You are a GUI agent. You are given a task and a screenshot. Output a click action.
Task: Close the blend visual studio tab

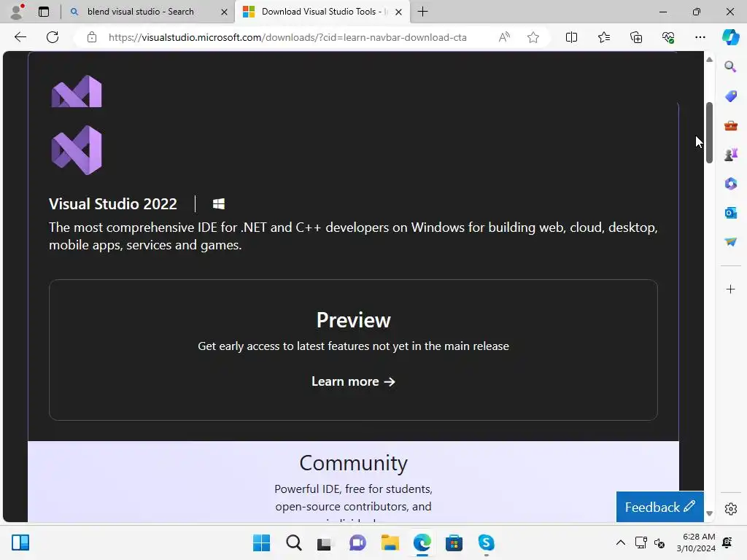coord(224,12)
